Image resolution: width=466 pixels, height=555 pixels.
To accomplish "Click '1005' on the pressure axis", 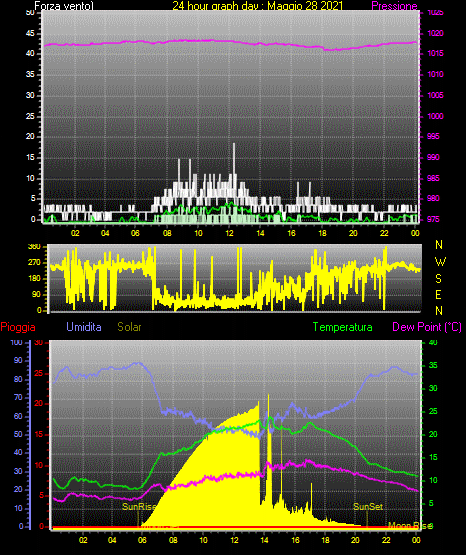I will tap(435, 95).
